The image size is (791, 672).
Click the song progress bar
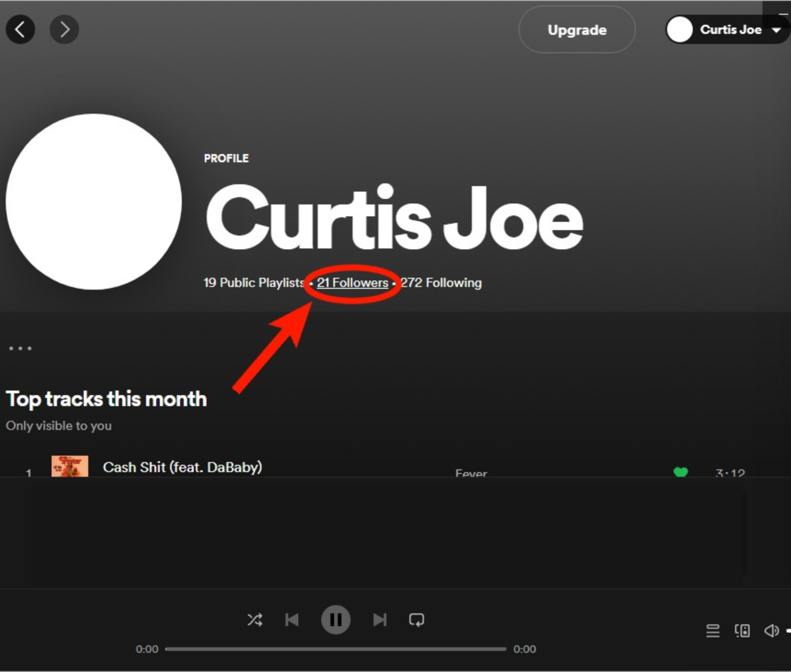336,649
